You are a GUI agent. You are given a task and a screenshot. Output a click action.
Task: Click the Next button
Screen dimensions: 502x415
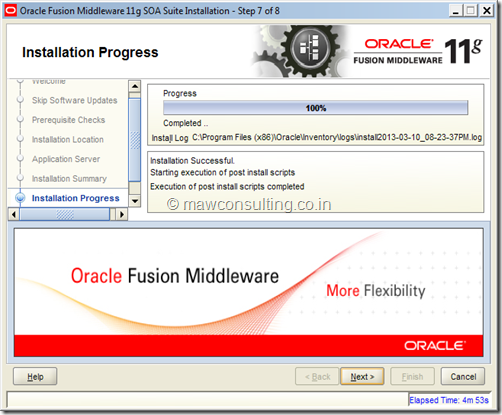click(x=362, y=376)
